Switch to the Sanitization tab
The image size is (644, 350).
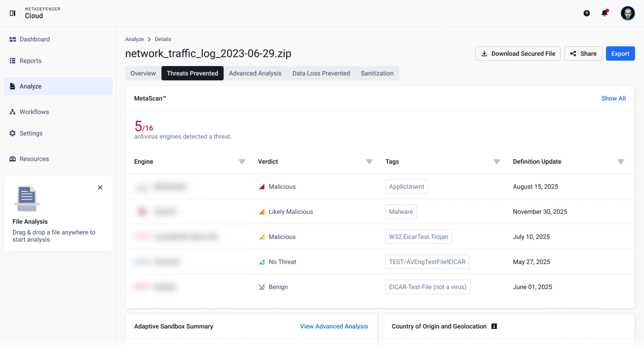(377, 73)
